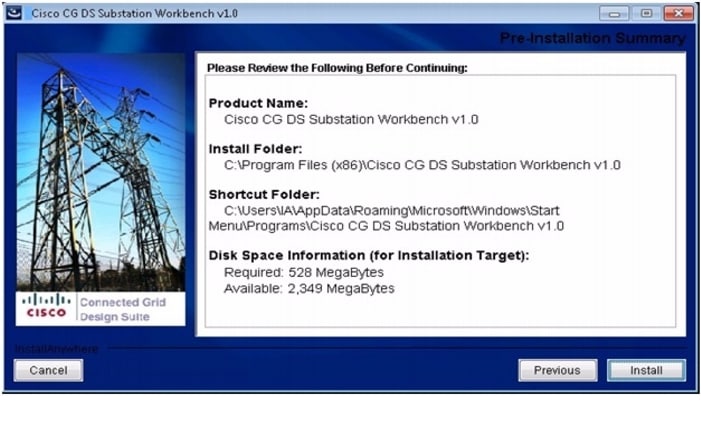This screenshot has width=701, height=432.
Task: Click the C:\Program Files (x86) install path
Action: [422, 165]
